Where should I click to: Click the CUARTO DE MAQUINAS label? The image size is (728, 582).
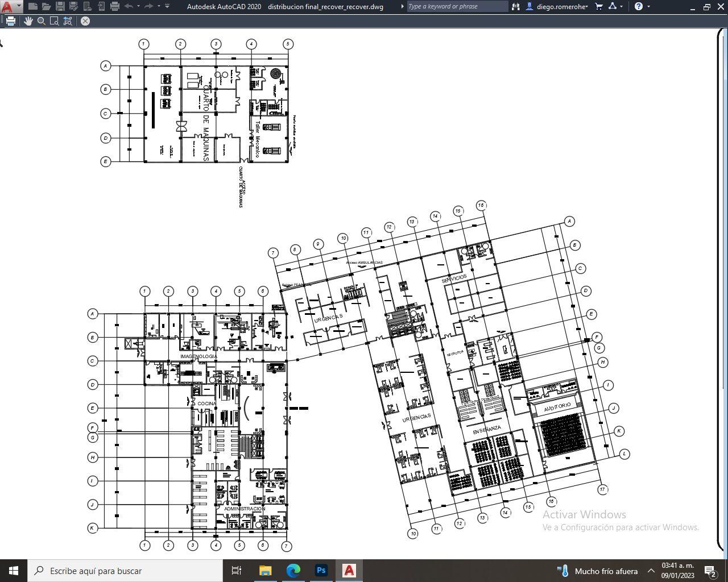point(206,123)
